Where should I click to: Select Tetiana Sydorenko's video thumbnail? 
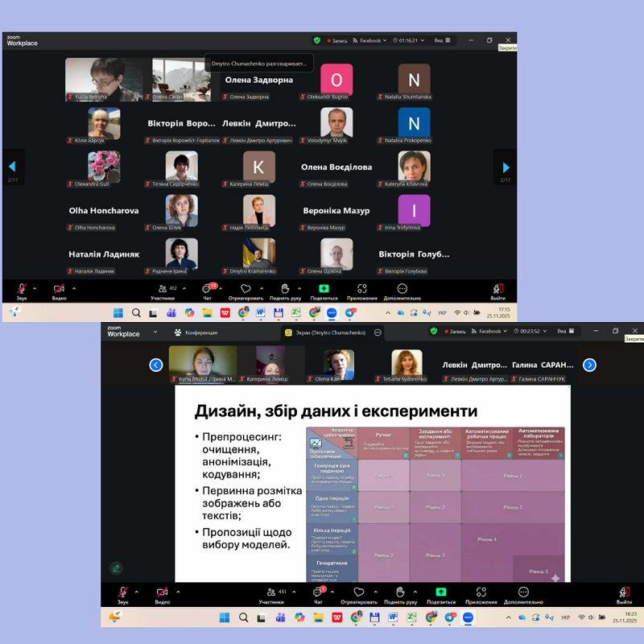coord(407,364)
